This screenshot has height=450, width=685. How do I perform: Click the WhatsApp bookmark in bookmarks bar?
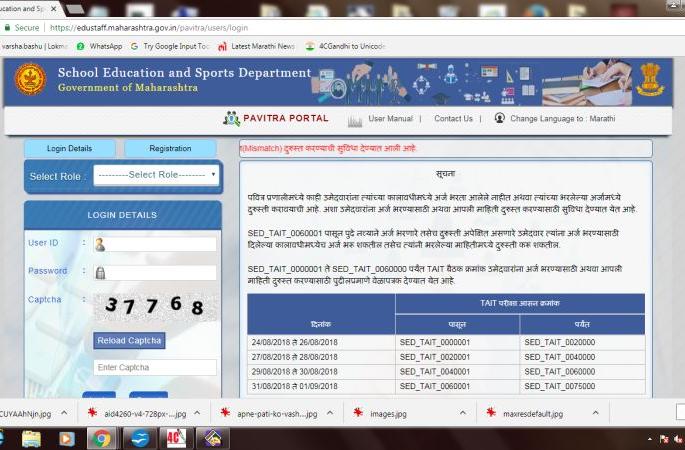coord(99,46)
